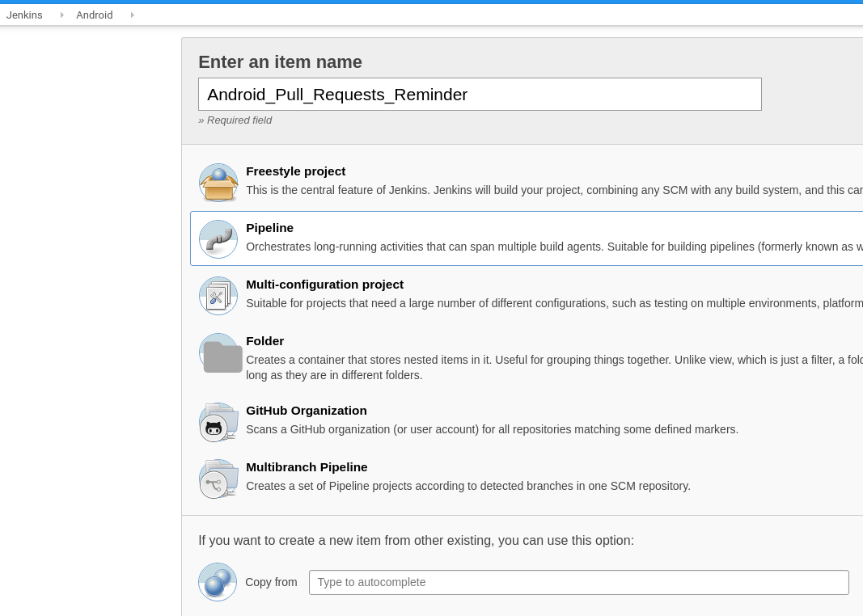Select the Multi-configuration project title
863x616 pixels.
point(324,285)
